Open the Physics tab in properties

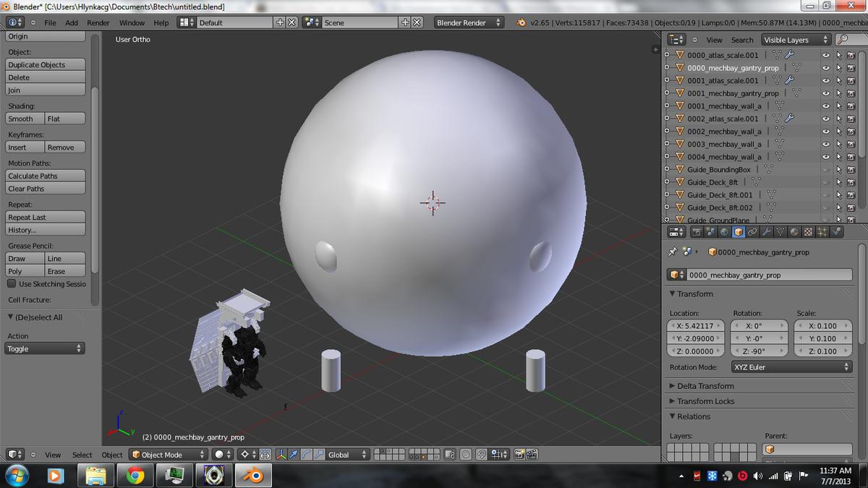pos(835,232)
